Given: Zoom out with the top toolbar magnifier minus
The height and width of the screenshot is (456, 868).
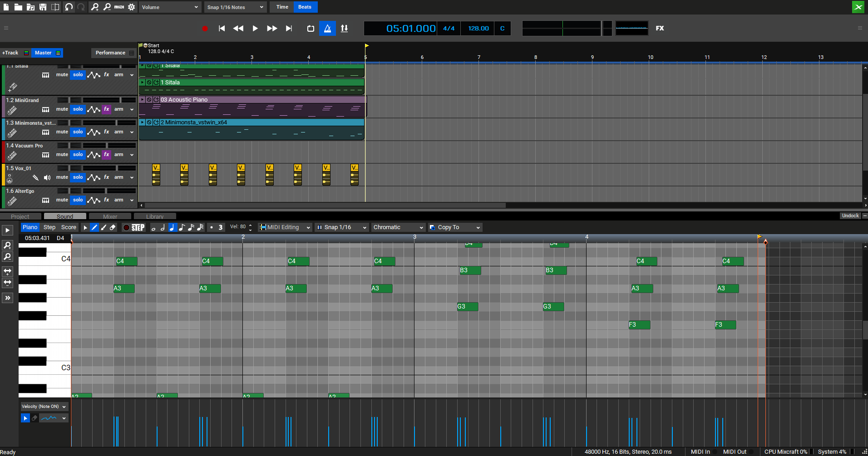Looking at the screenshot, I should pos(107,7).
